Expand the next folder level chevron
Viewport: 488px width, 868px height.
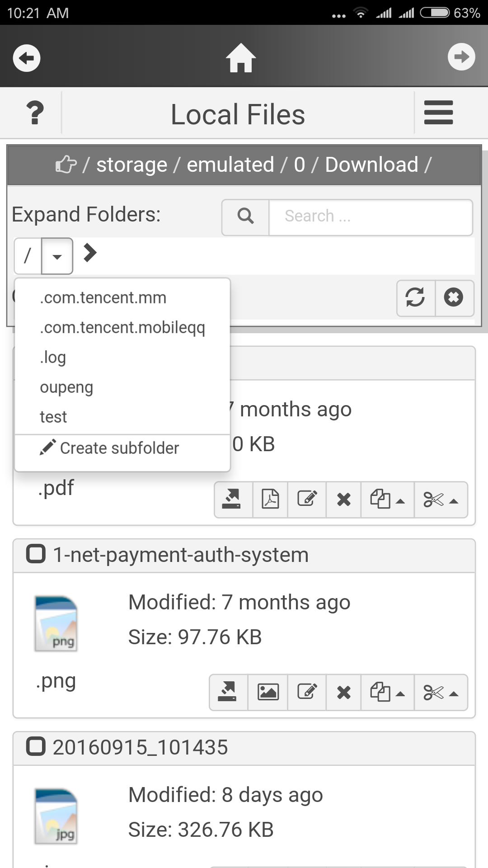[90, 253]
